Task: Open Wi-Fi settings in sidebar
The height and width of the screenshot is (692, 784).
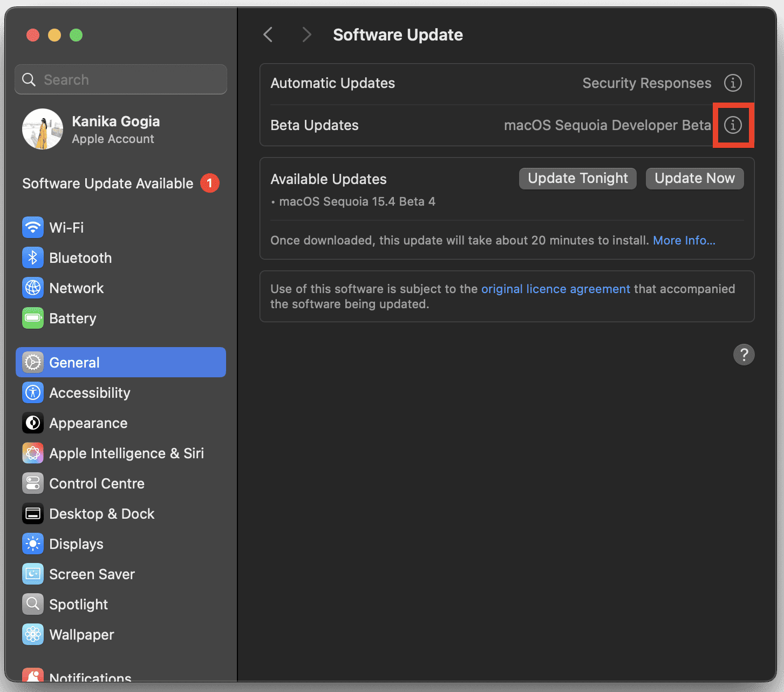Action: click(x=66, y=227)
